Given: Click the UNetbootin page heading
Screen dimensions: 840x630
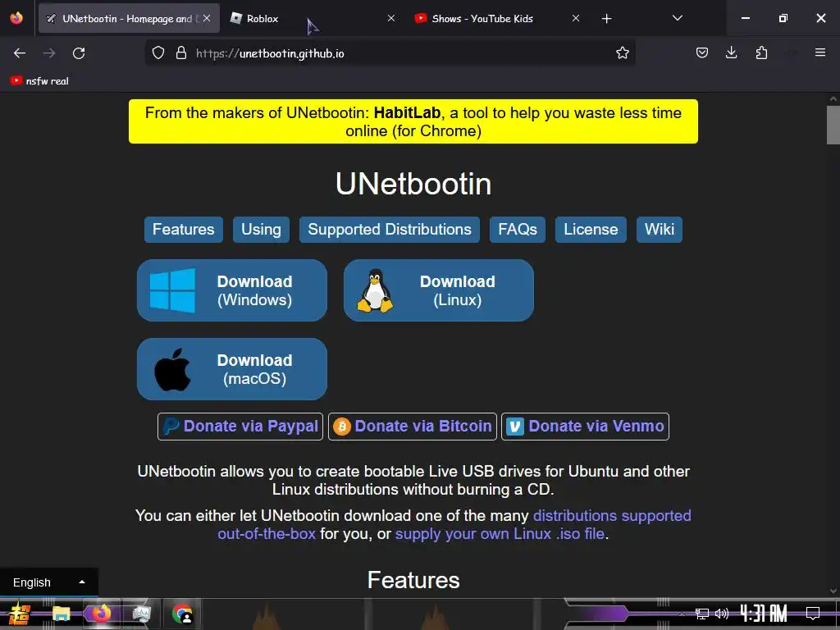Looking at the screenshot, I should 413,184.
